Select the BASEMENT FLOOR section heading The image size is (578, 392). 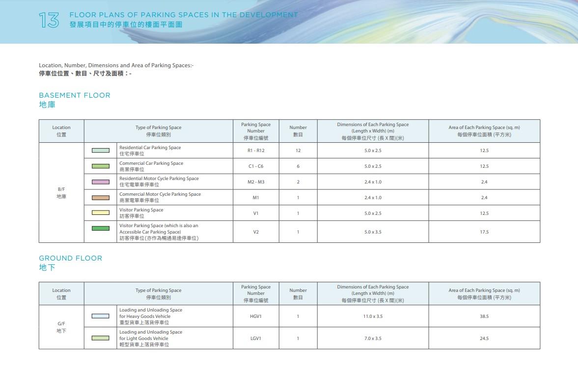point(75,95)
